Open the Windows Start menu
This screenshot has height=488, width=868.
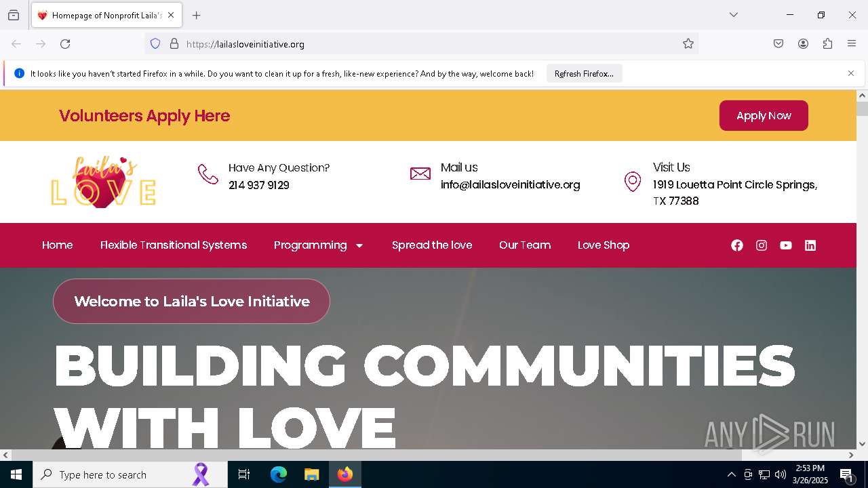click(x=16, y=474)
